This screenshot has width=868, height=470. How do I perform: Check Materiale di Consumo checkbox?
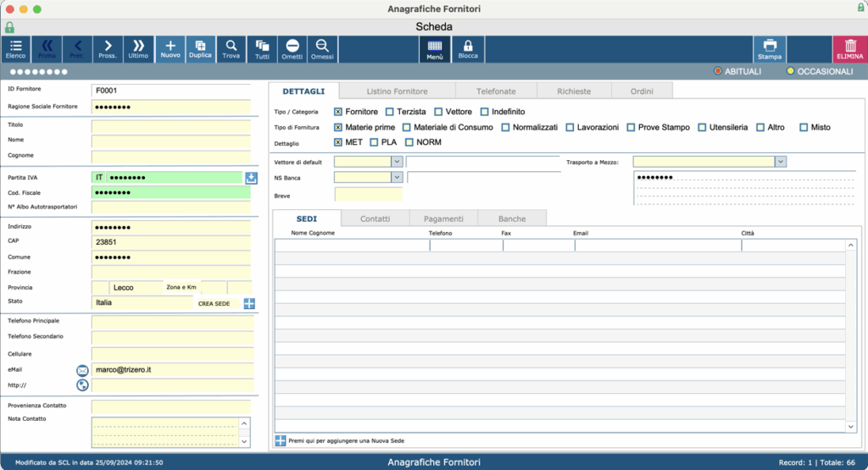pyautogui.click(x=407, y=127)
